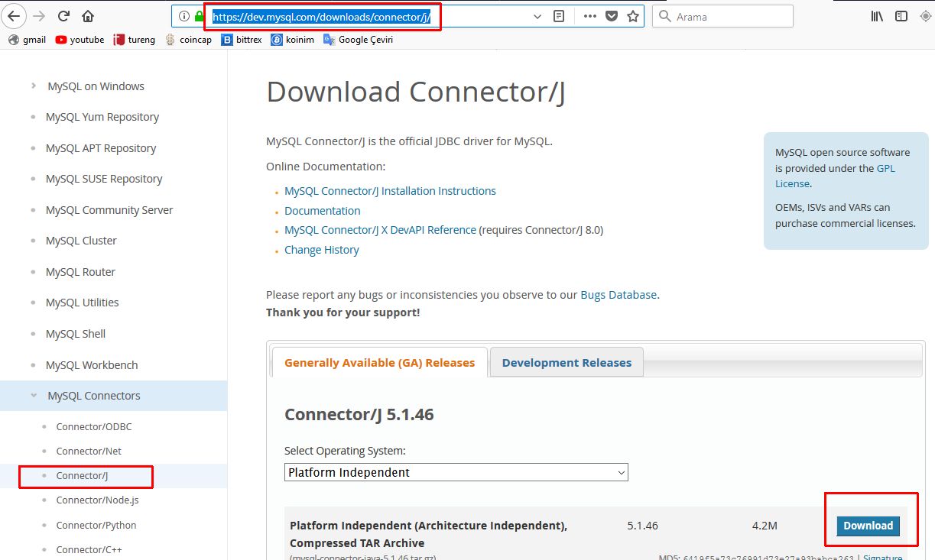Click the Arama search box
The height and width of the screenshot is (560, 935).
tap(722, 16)
